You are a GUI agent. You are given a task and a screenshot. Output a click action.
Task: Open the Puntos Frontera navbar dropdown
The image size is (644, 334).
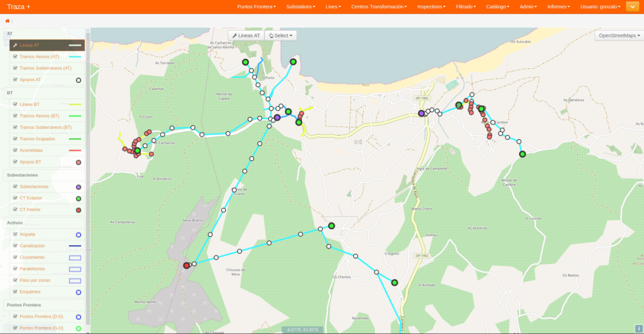pyautogui.click(x=256, y=6)
